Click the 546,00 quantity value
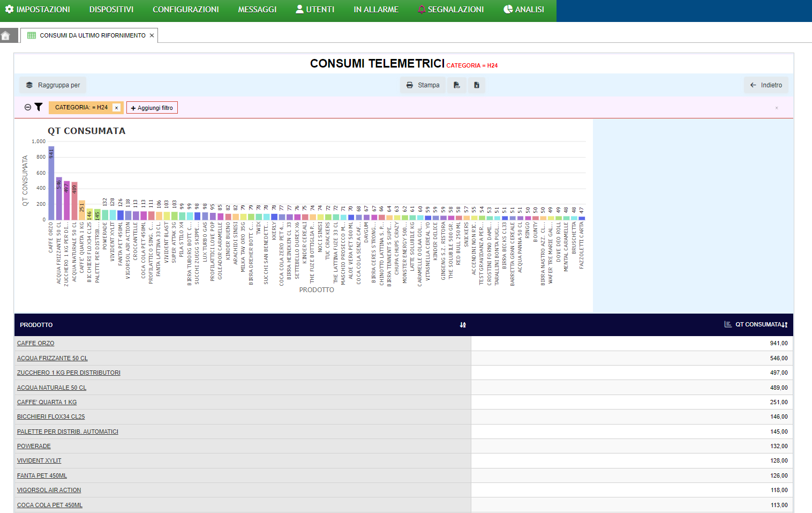This screenshot has width=812, height=513. click(779, 358)
